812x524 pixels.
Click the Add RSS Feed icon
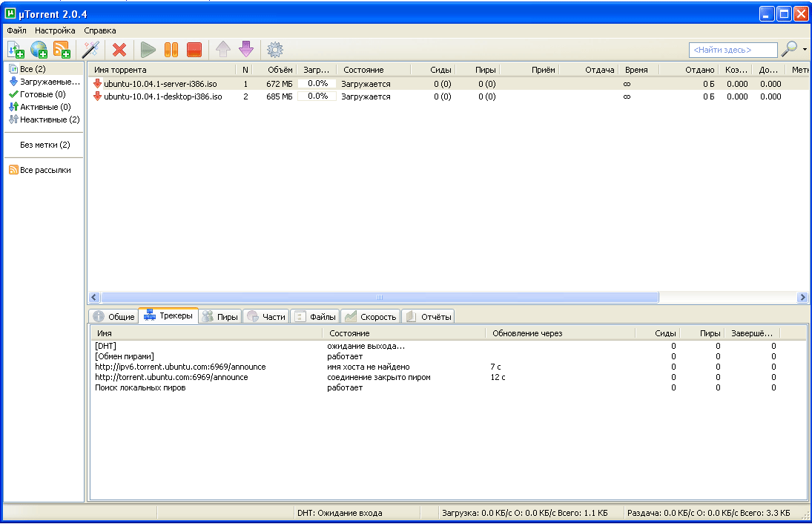[62, 50]
